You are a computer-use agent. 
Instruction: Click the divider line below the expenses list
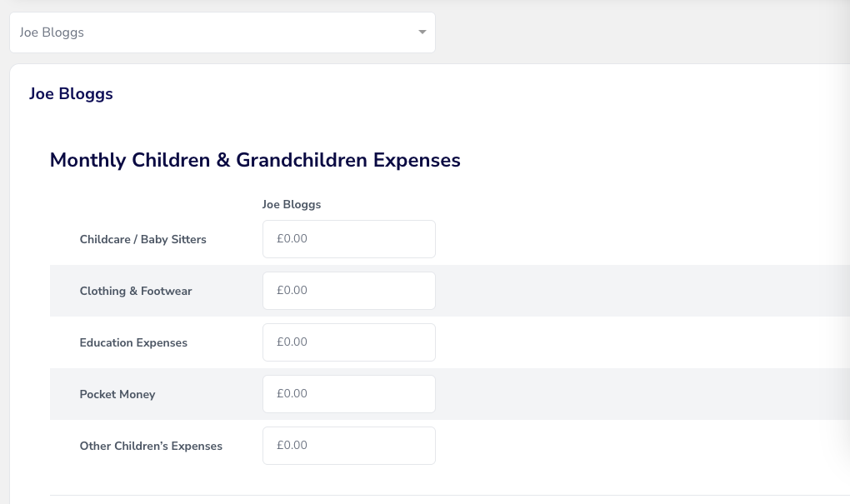(450, 495)
